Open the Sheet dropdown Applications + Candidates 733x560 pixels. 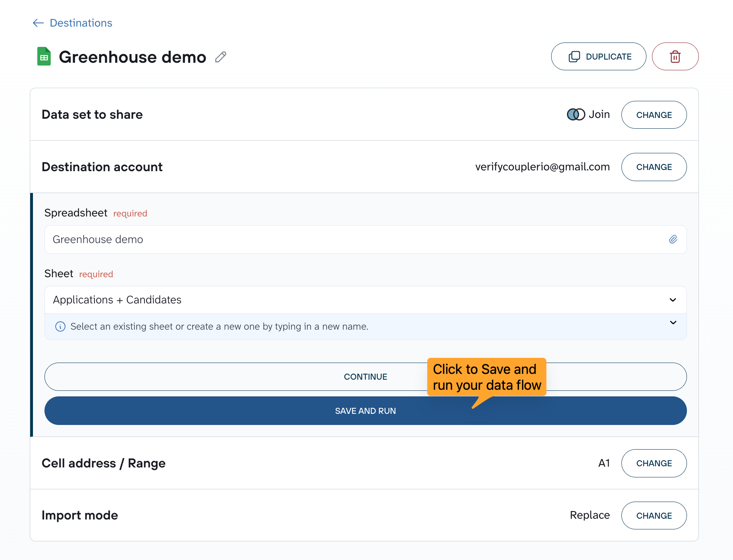tap(365, 300)
